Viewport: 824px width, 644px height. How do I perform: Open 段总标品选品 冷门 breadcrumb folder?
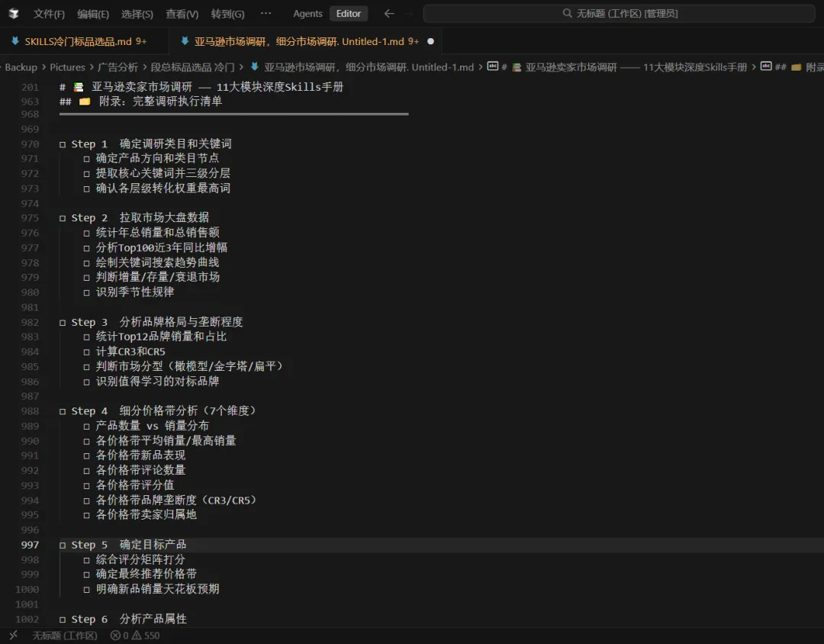tap(192, 67)
